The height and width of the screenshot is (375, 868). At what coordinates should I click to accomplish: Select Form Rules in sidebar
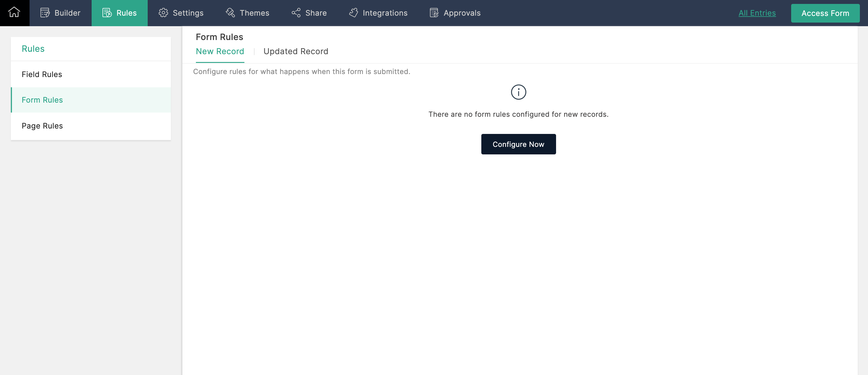click(x=42, y=100)
